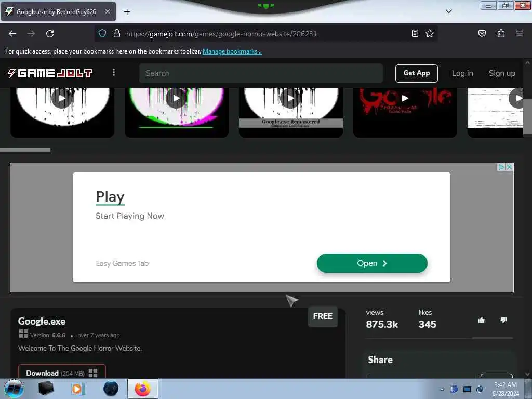The width and height of the screenshot is (532, 399).
Task: Open the black box taskbar icon
Action: click(46, 389)
